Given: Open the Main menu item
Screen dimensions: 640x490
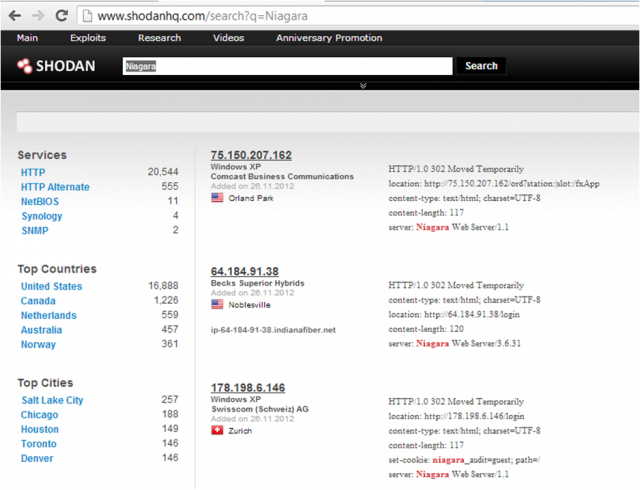Looking at the screenshot, I should (27, 38).
